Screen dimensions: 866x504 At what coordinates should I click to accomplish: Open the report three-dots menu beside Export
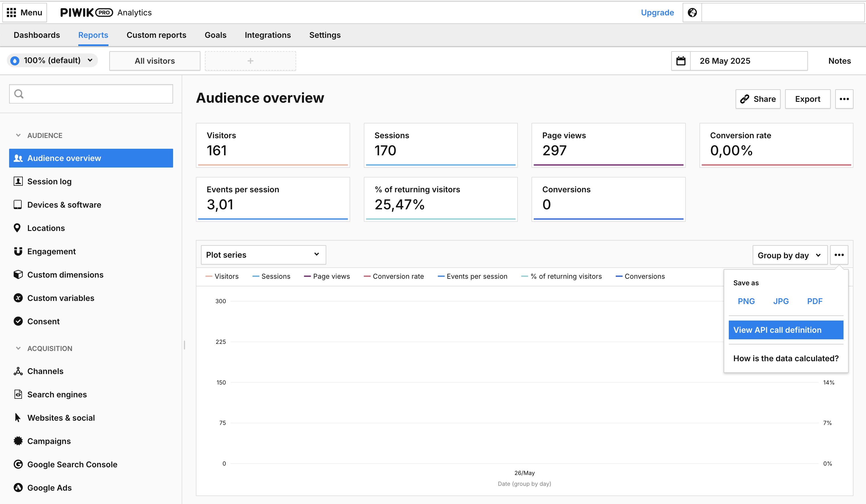click(844, 99)
